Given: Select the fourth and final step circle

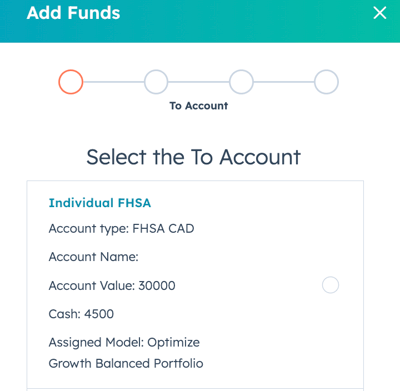Looking at the screenshot, I should click(x=326, y=82).
